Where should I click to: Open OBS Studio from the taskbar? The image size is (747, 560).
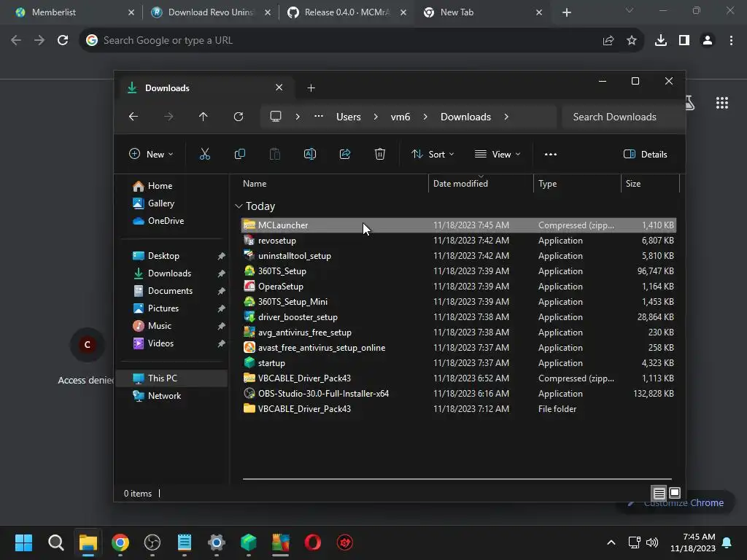152,542
